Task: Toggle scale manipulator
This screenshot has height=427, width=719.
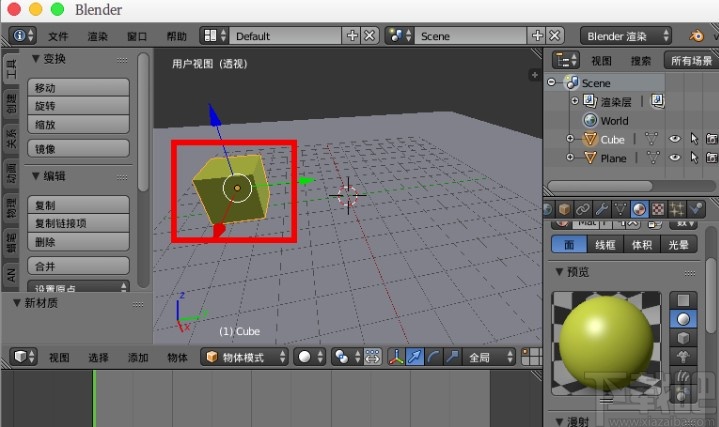Action: click(x=453, y=356)
